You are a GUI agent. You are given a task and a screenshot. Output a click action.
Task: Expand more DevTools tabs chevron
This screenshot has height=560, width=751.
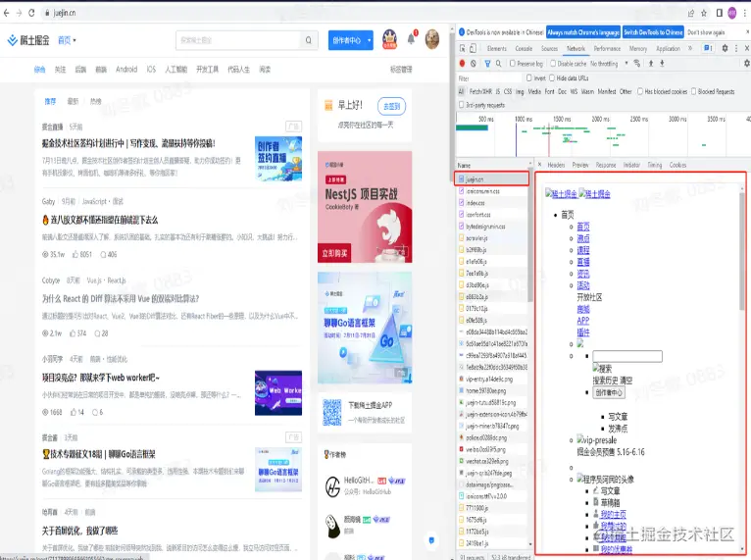(x=690, y=48)
